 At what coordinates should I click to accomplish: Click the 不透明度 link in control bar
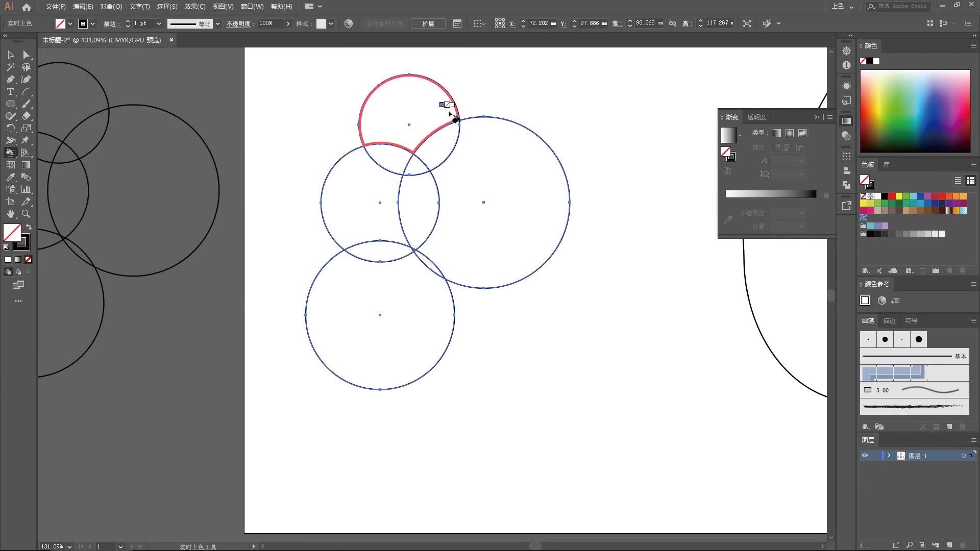pyautogui.click(x=240, y=23)
